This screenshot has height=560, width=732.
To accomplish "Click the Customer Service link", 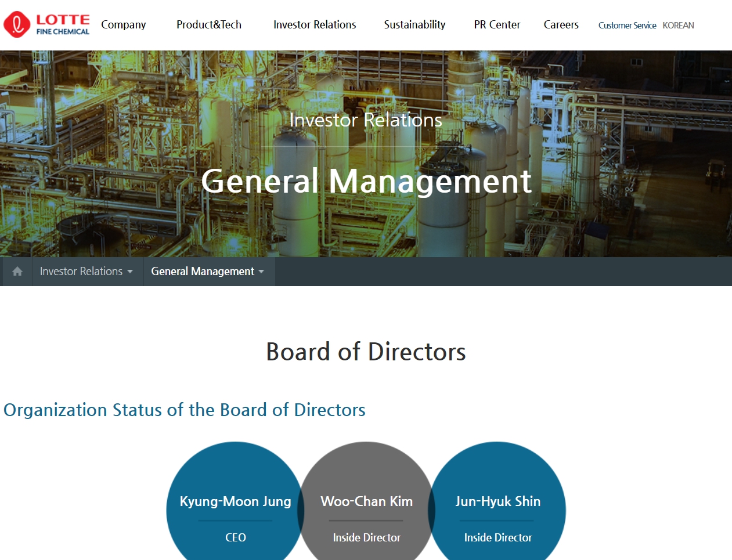I will (x=627, y=26).
